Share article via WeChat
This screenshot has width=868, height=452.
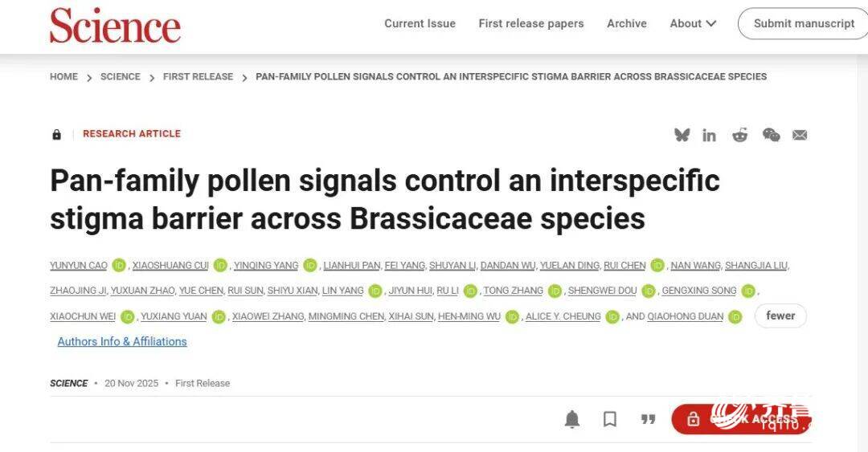(x=771, y=135)
